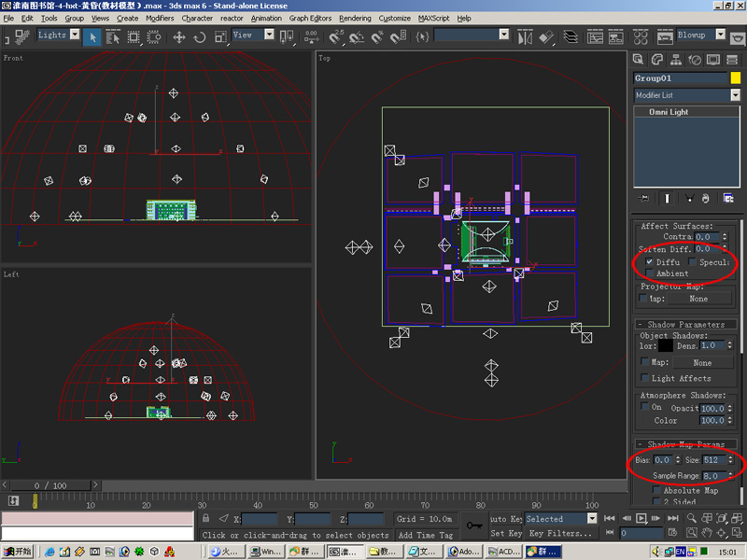The height and width of the screenshot is (560, 747).
Task: Click the black shadow color swatch
Action: pyautogui.click(x=665, y=345)
